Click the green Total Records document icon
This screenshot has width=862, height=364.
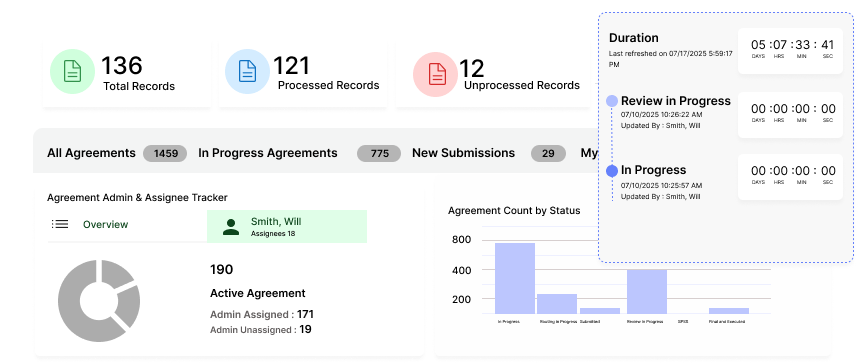[x=73, y=71]
